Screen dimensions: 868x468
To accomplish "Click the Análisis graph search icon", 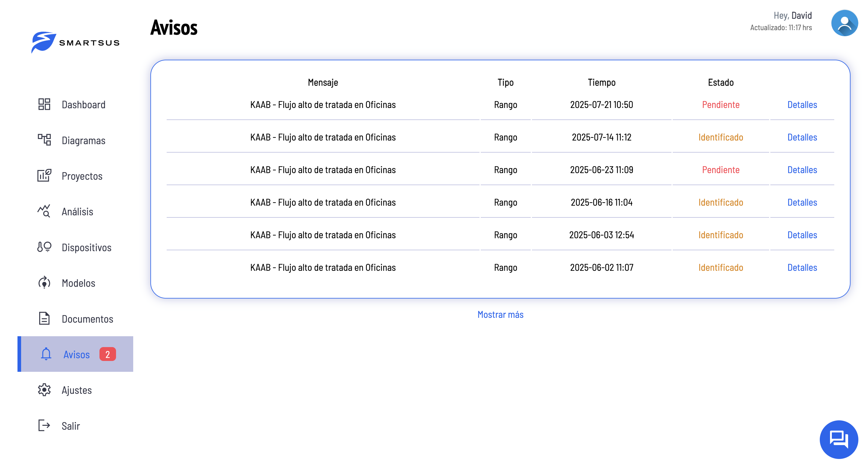I will pyautogui.click(x=44, y=211).
